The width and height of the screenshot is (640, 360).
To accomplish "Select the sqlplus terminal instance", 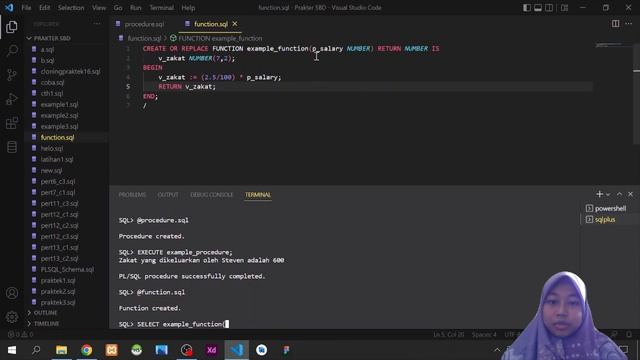I will point(609,220).
